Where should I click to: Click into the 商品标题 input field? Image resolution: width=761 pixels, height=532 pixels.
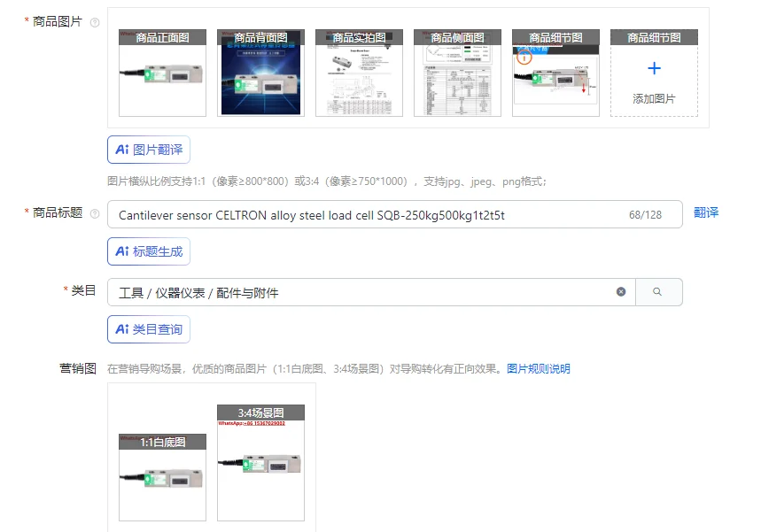coord(394,214)
